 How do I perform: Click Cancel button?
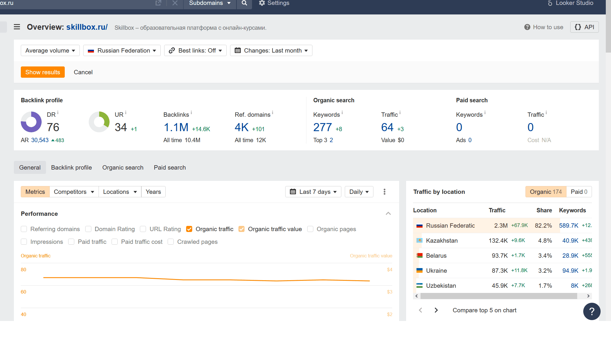click(x=83, y=72)
